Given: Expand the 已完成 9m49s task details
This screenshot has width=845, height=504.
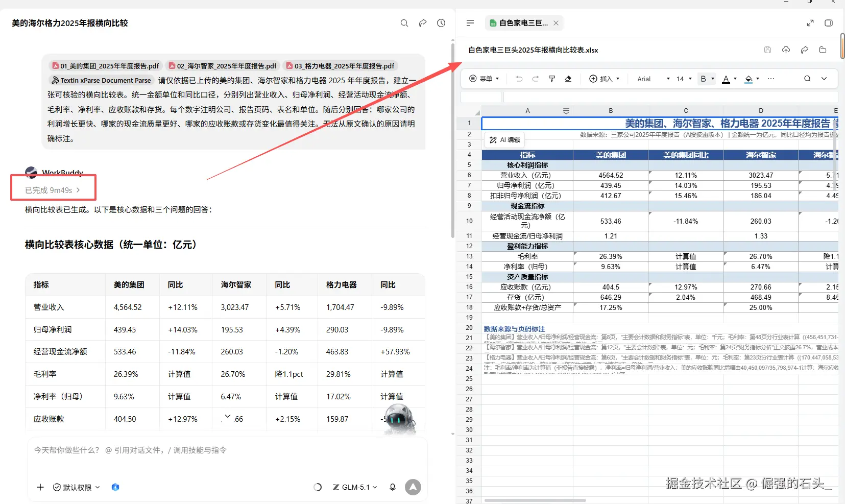Looking at the screenshot, I should pyautogui.click(x=53, y=190).
